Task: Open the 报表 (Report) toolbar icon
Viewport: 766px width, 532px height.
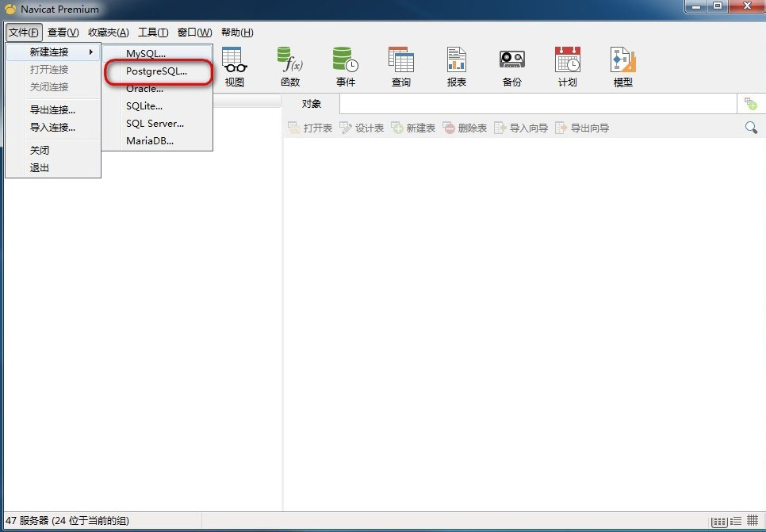Action: (x=456, y=67)
